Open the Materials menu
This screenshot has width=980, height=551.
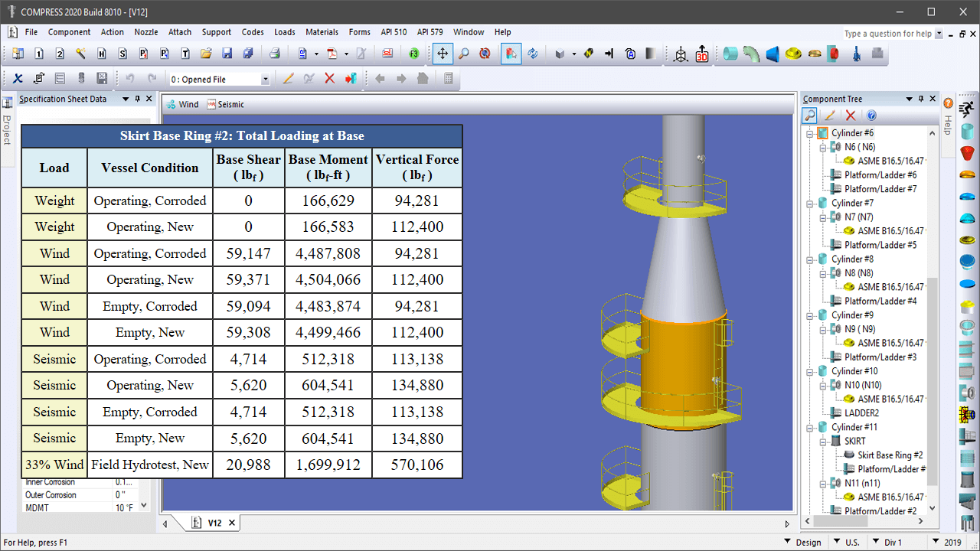[322, 32]
